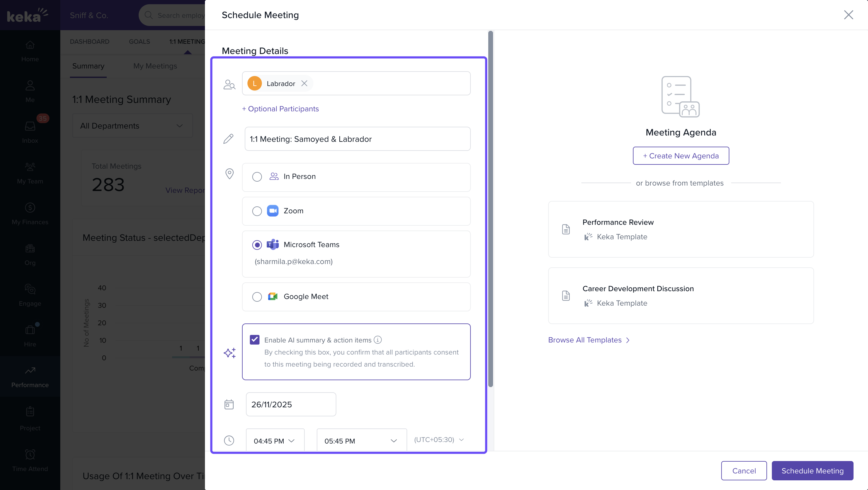Click the Performance Review template document icon

click(566, 229)
